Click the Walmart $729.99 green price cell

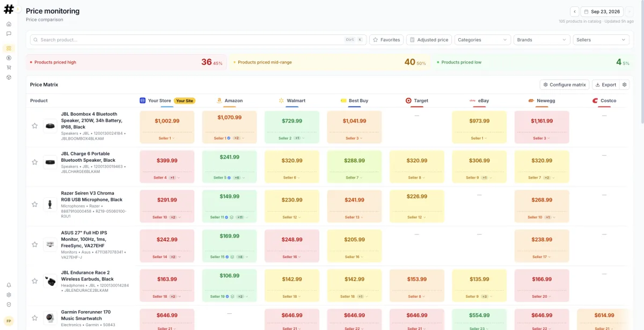click(292, 127)
